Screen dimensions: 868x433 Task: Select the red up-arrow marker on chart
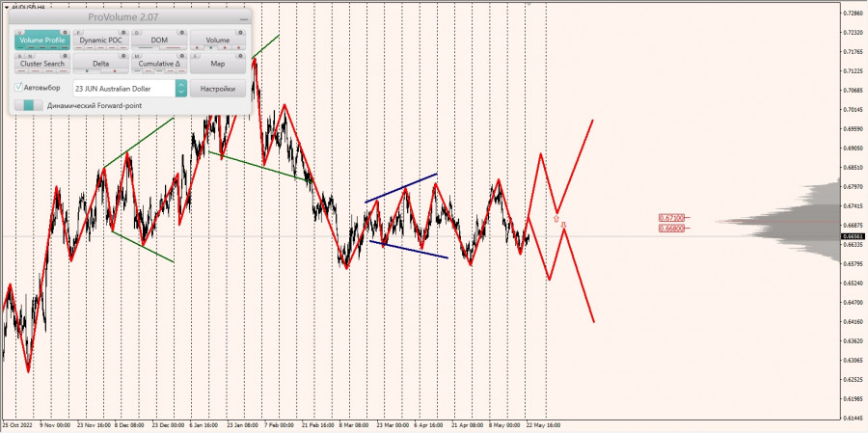[556, 219]
